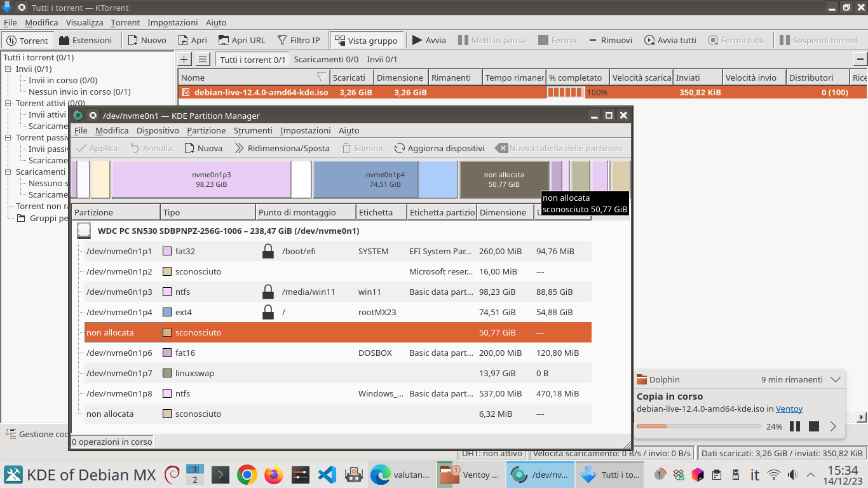Switch to virtual desktop 2 in pager
The image size is (868, 488).
point(195,480)
